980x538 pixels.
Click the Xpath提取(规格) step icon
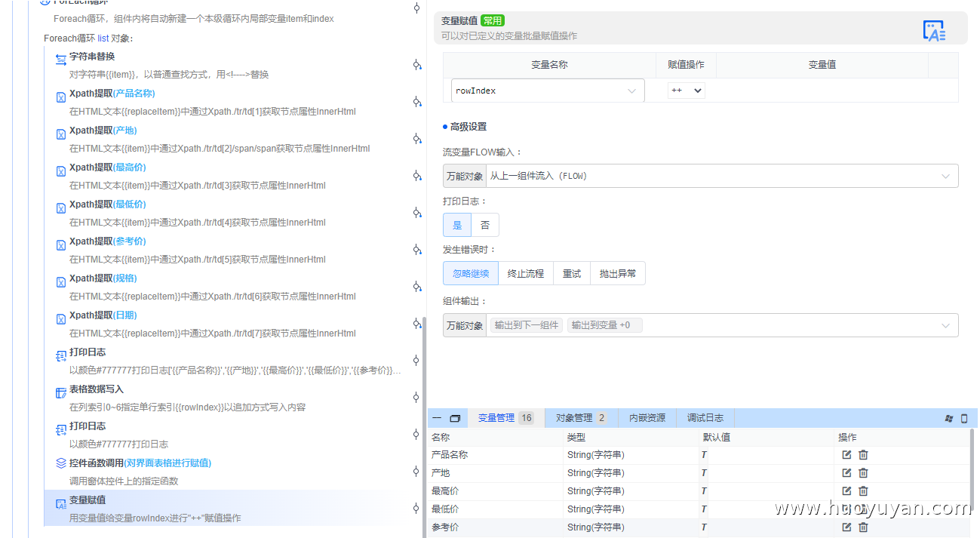click(x=61, y=282)
